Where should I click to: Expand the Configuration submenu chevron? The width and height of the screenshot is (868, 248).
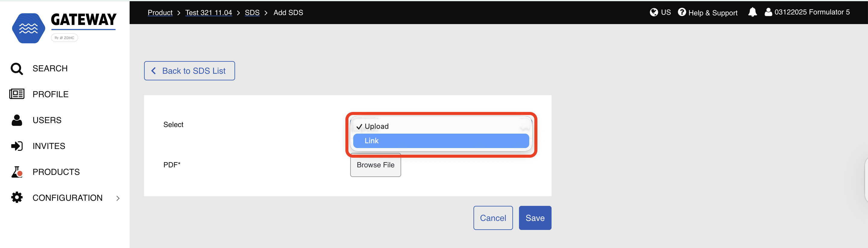118,198
